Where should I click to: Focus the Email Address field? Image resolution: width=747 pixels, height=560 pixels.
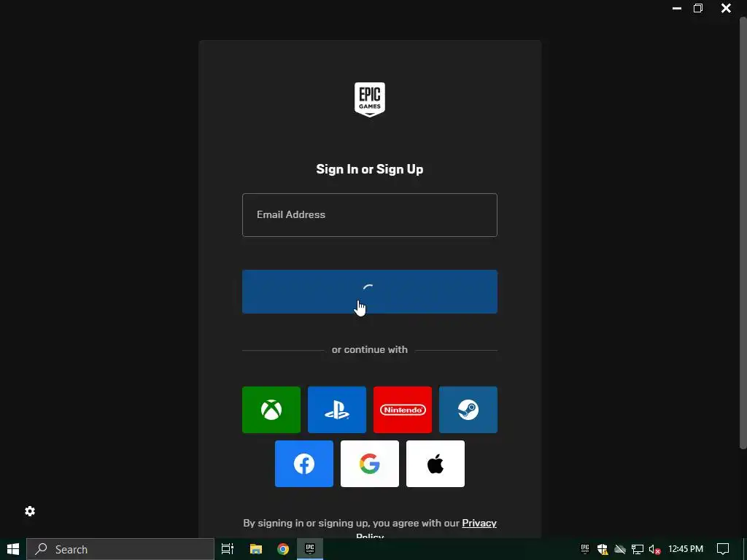[x=370, y=215]
